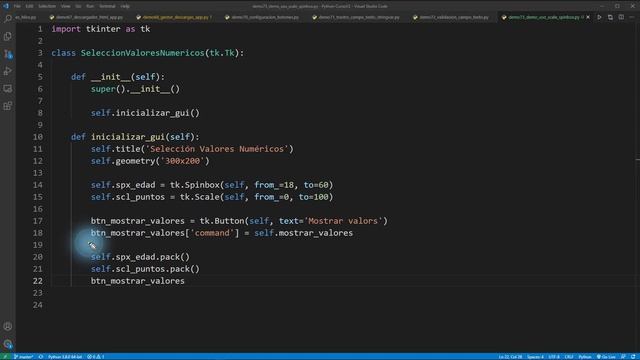Place cursor after 'btn_mostrar_valores' on line 22
The width and height of the screenshot is (640, 360).
click(x=185, y=281)
